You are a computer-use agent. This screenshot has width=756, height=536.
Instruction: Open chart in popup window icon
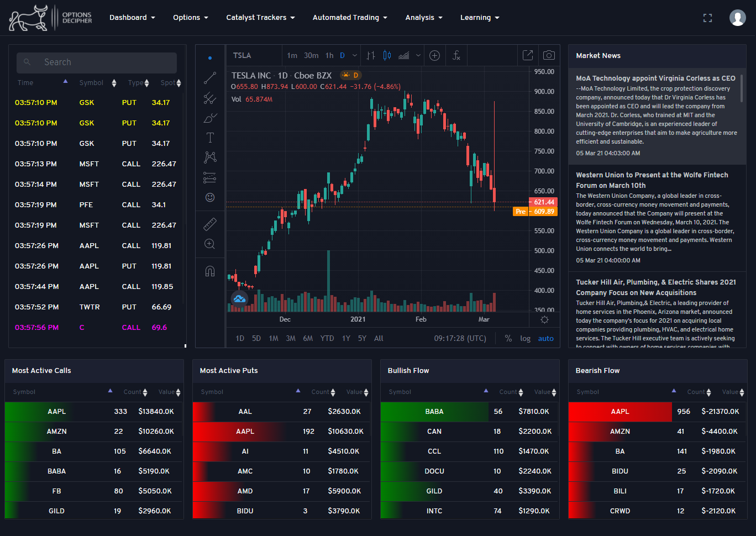[528, 55]
